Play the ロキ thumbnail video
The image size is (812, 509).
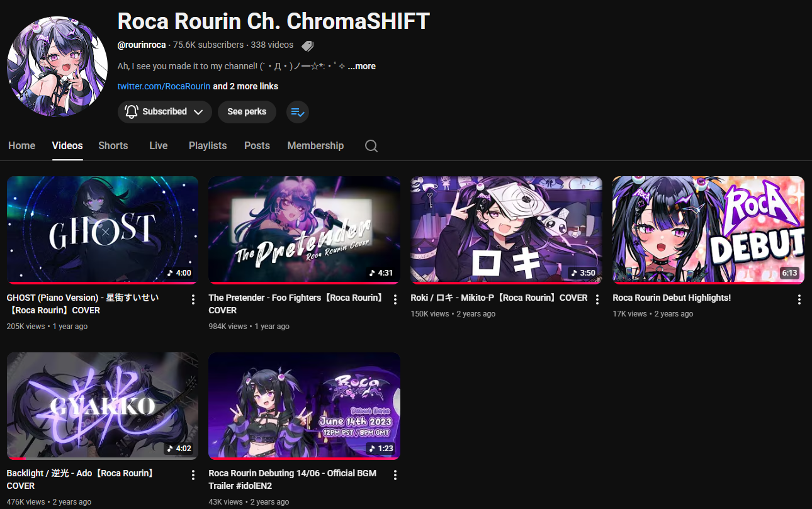click(x=506, y=230)
